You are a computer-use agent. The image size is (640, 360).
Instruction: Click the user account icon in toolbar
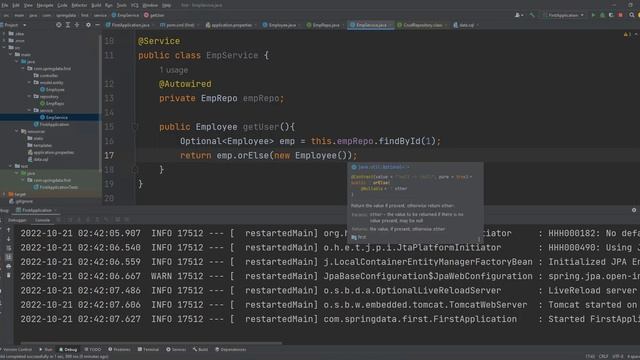tap(519, 15)
